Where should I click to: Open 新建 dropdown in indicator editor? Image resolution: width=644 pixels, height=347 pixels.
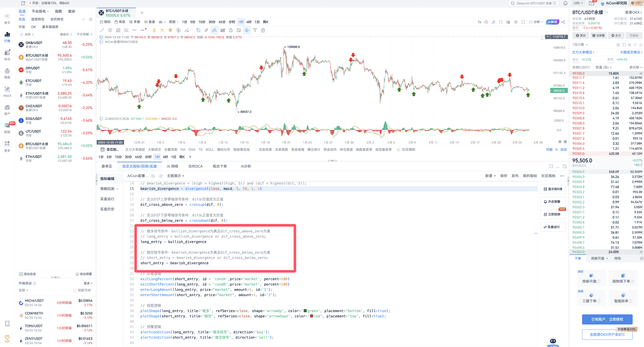click(x=491, y=176)
